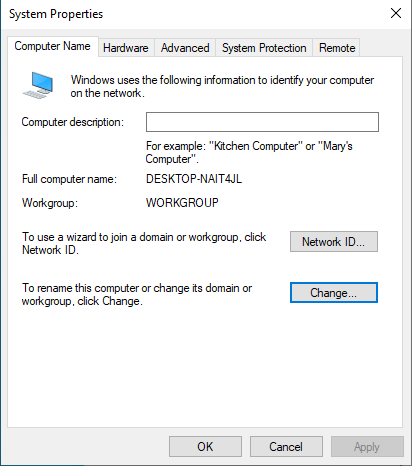Image resolution: width=412 pixels, height=466 pixels.
Task: Confirm with the OK button
Action: click(205, 447)
